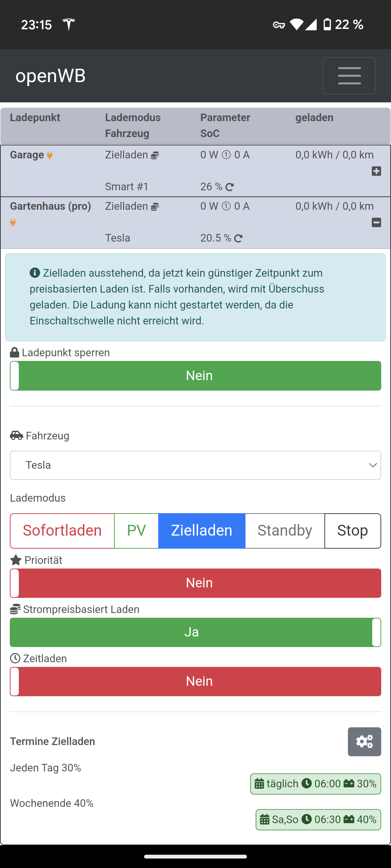The image size is (391, 868).
Task: Enable the Zeitladen switch
Action: click(195, 681)
